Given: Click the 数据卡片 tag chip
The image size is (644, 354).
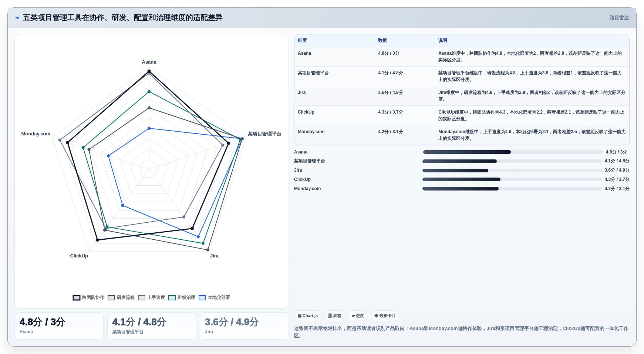Looking at the screenshot, I should pyautogui.click(x=385, y=316).
